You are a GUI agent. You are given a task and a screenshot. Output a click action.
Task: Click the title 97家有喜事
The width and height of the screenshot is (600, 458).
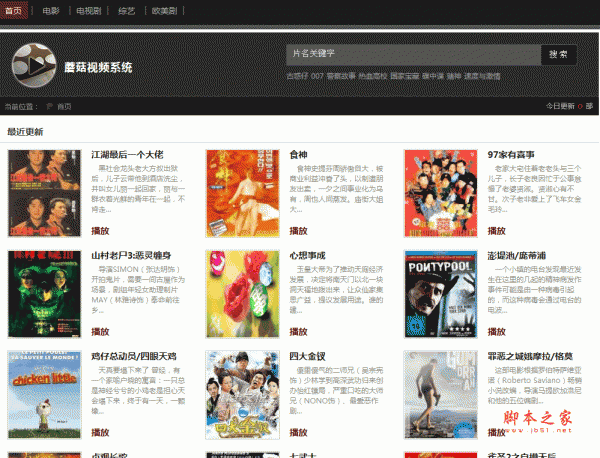point(511,155)
